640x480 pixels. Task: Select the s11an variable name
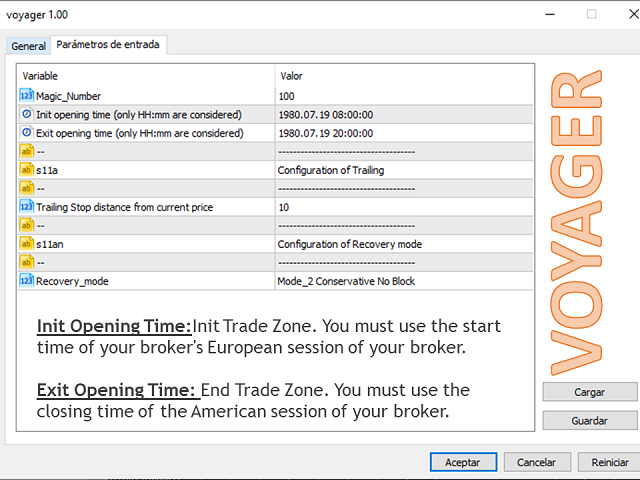tap(49, 244)
